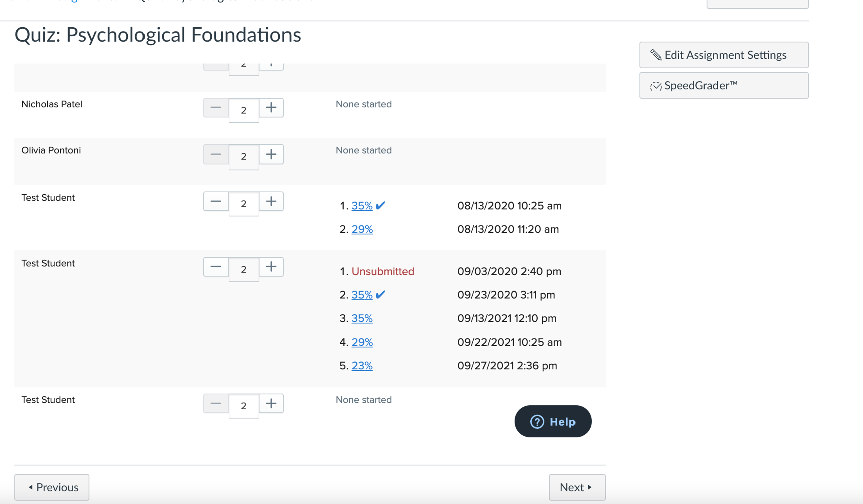863x504 pixels.
Task: Click the minus icon beside Olivia Pontoni
Action: click(x=215, y=154)
